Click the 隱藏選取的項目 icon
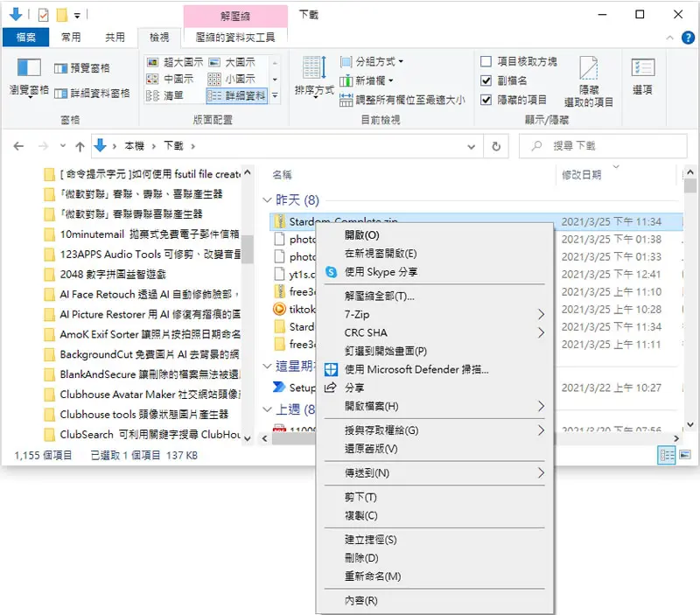700x615 pixels. pyautogui.click(x=588, y=68)
